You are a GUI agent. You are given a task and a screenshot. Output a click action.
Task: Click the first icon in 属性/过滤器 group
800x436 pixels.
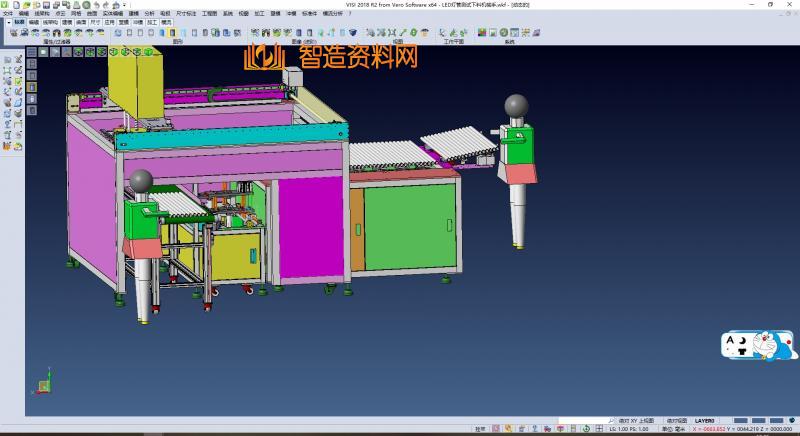pyautogui.click(x=14, y=32)
